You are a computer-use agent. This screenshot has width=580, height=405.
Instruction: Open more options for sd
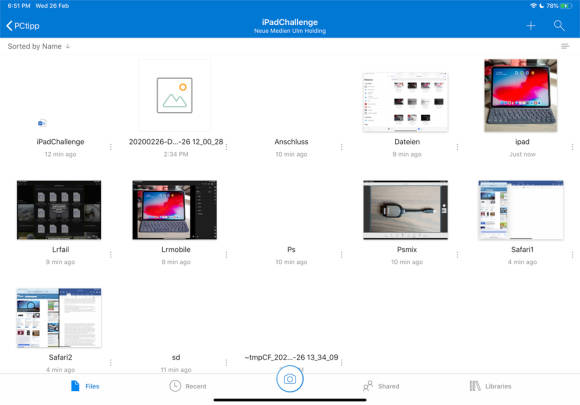click(x=226, y=362)
